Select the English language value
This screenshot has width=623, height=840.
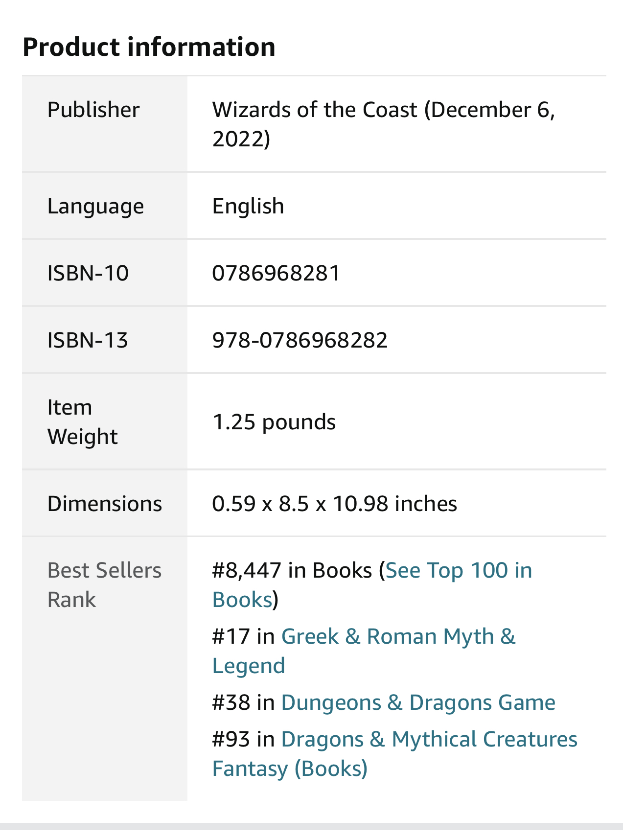coord(248,206)
